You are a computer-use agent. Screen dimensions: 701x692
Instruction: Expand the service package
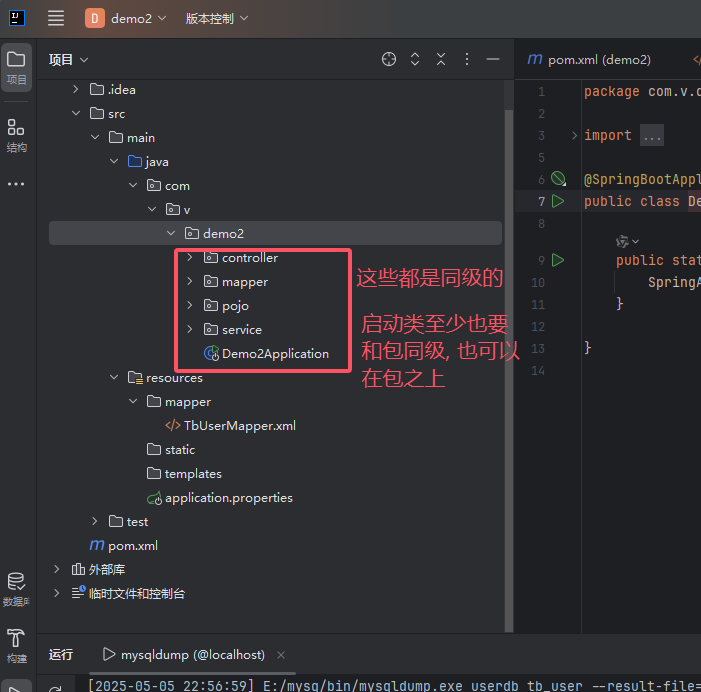click(190, 329)
